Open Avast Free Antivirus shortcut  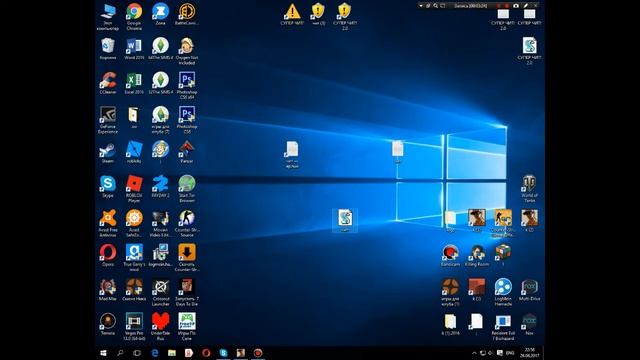click(108, 222)
